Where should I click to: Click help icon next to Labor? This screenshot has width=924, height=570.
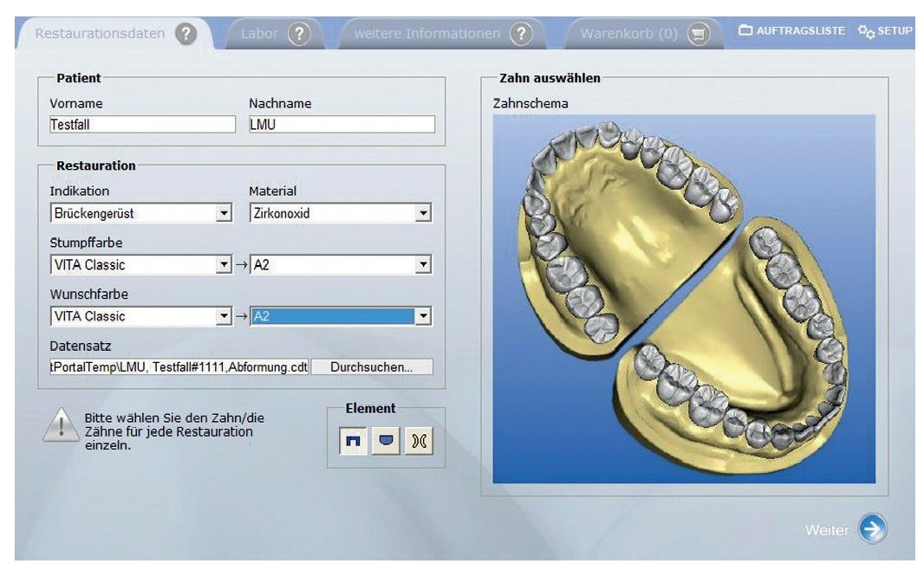[299, 34]
